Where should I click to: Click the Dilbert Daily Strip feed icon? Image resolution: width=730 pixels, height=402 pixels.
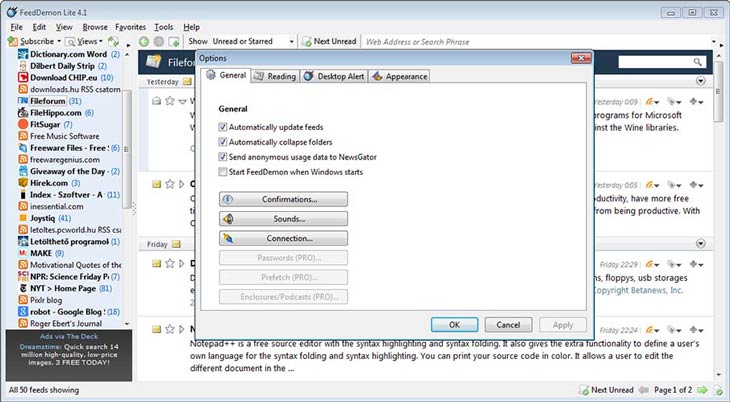tap(22, 65)
